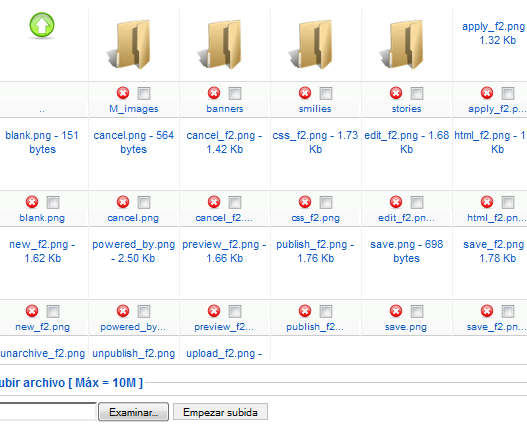
Task: Open the banners folder icon
Action: click(x=220, y=44)
